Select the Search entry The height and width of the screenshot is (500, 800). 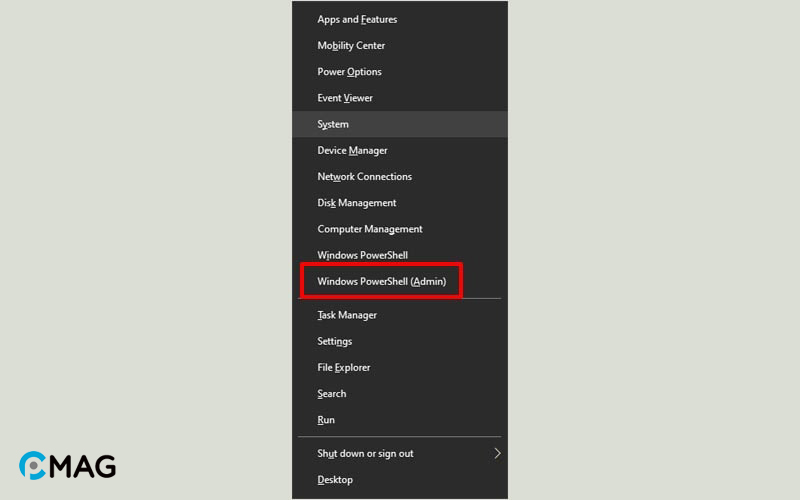pos(399,394)
